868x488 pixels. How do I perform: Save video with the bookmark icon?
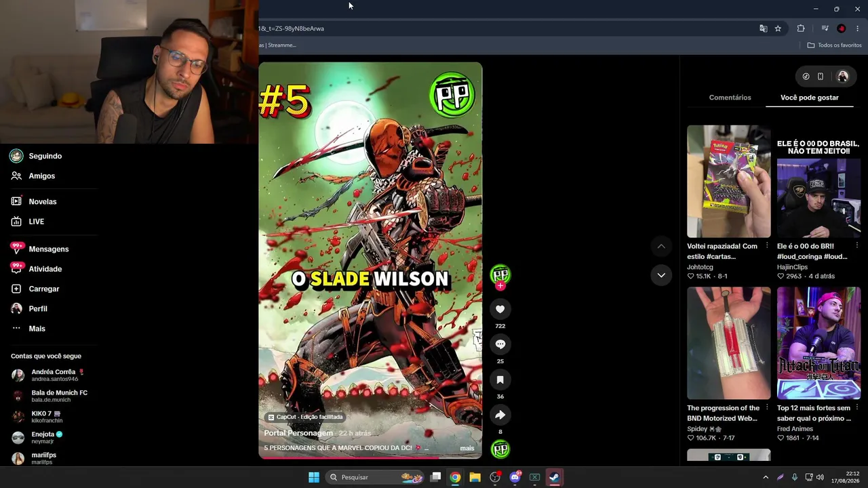[x=500, y=380]
